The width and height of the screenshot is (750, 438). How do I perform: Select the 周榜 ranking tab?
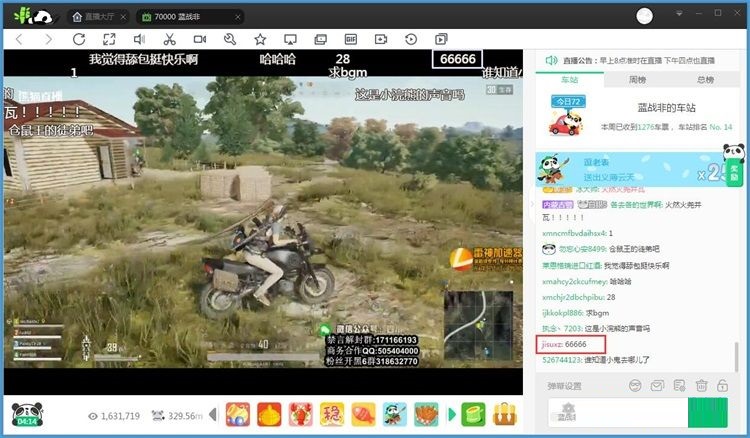pos(637,79)
